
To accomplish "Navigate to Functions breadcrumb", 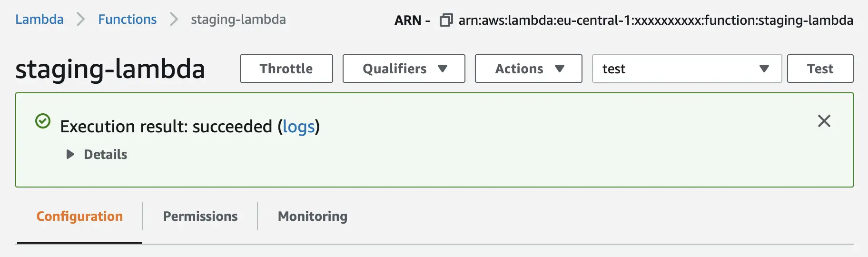I will pos(127,20).
